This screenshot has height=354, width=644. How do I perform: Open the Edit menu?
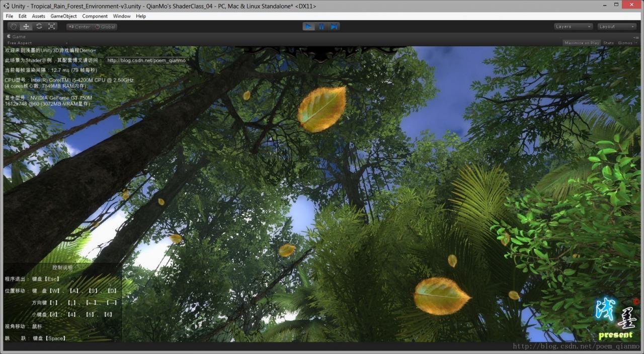(x=23, y=16)
